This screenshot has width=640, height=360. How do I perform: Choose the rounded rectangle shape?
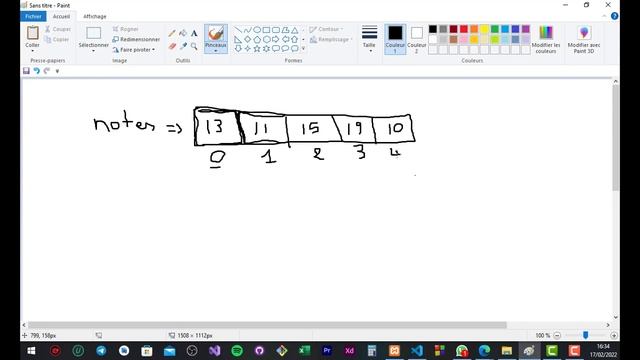pos(276,30)
